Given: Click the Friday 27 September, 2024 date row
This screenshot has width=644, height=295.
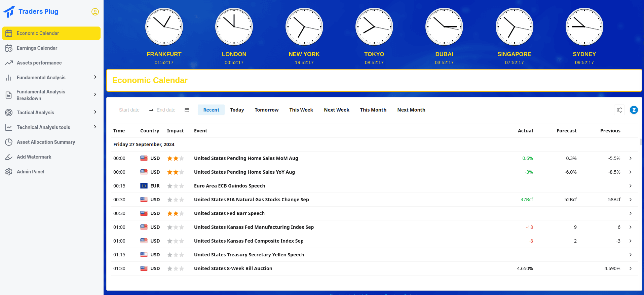Looking at the screenshot, I should pos(374,144).
